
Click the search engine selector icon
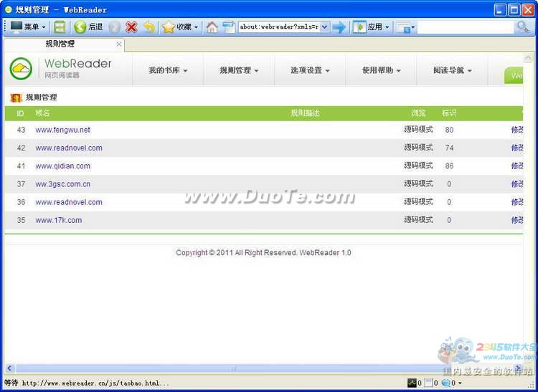403,27
